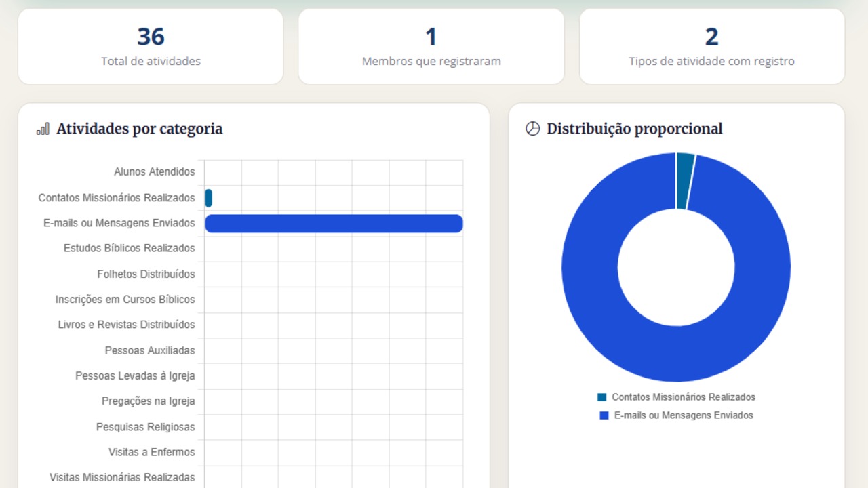Click the long blue E-mails ou Mensagens bar
The image size is (868, 488).
[x=334, y=224]
